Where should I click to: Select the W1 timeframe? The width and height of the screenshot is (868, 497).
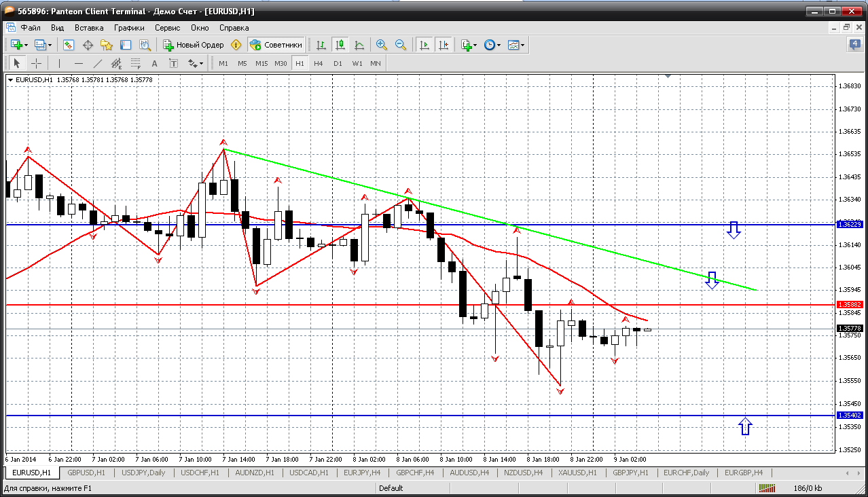pos(357,63)
